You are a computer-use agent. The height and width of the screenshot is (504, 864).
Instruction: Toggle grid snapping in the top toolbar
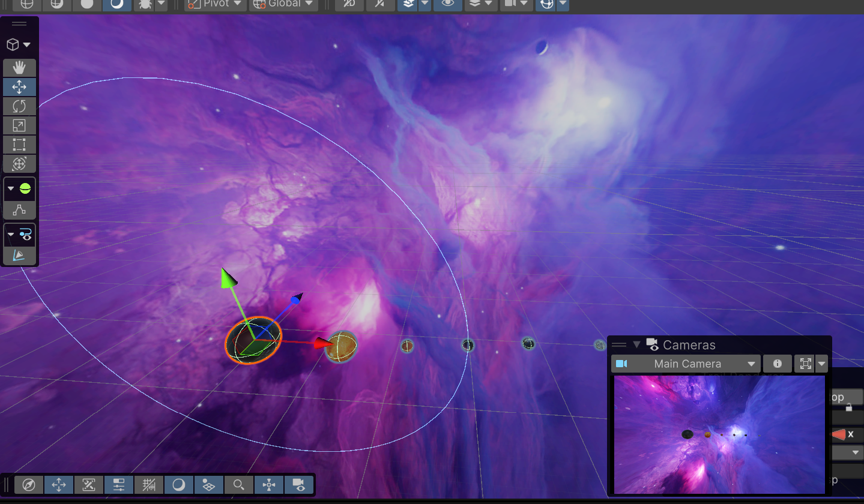click(x=380, y=4)
